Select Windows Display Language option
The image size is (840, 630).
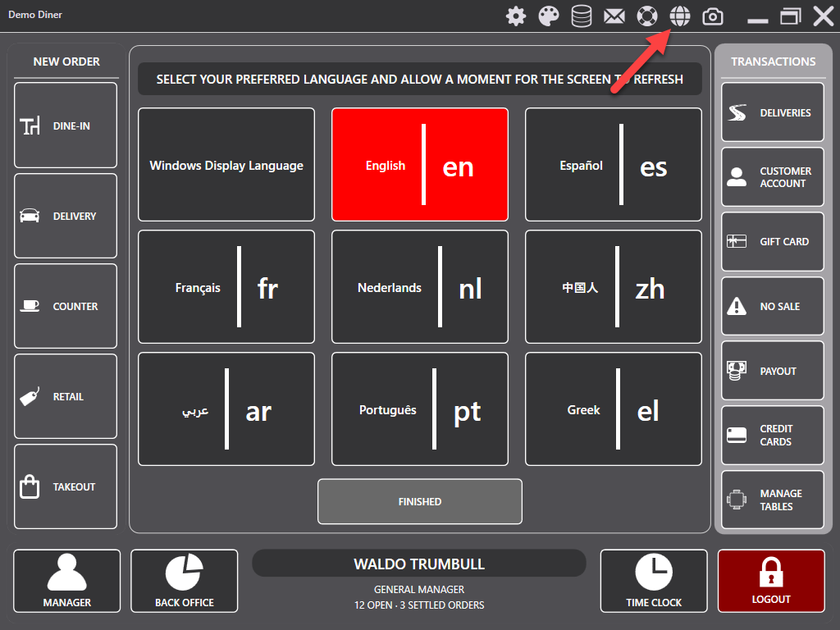226,165
